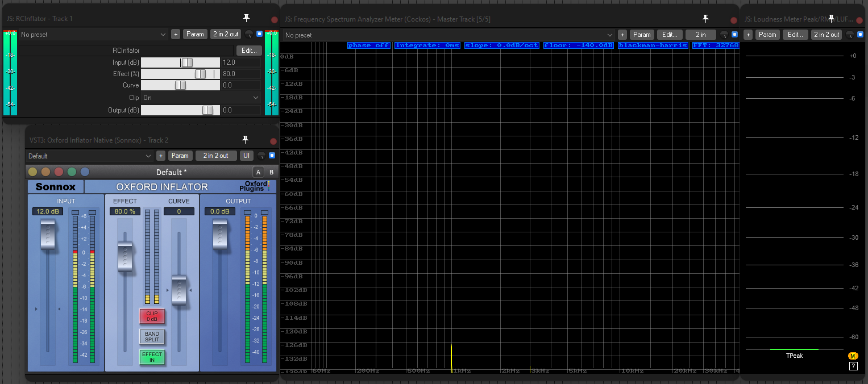Click the RCInflator Input (dB) slider handle

186,62
